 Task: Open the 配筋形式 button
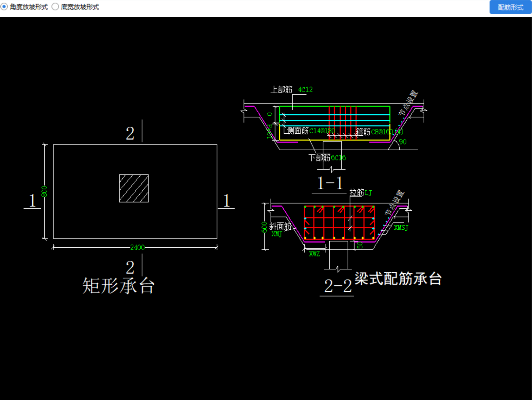510,7
